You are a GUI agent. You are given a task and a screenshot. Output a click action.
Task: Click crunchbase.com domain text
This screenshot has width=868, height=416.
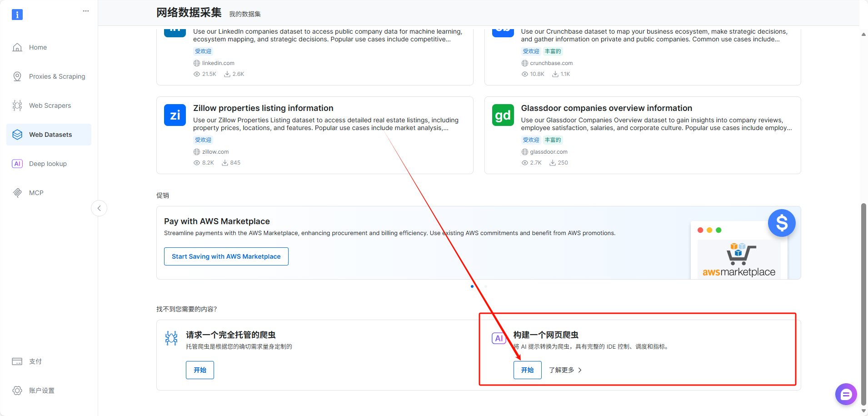(551, 63)
